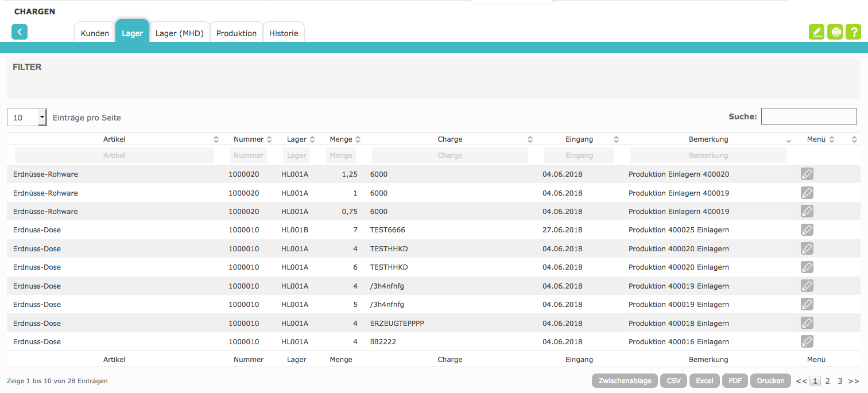Sort table by Menge column
Image resolution: width=868 pixels, height=393 pixels.
(x=341, y=139)
